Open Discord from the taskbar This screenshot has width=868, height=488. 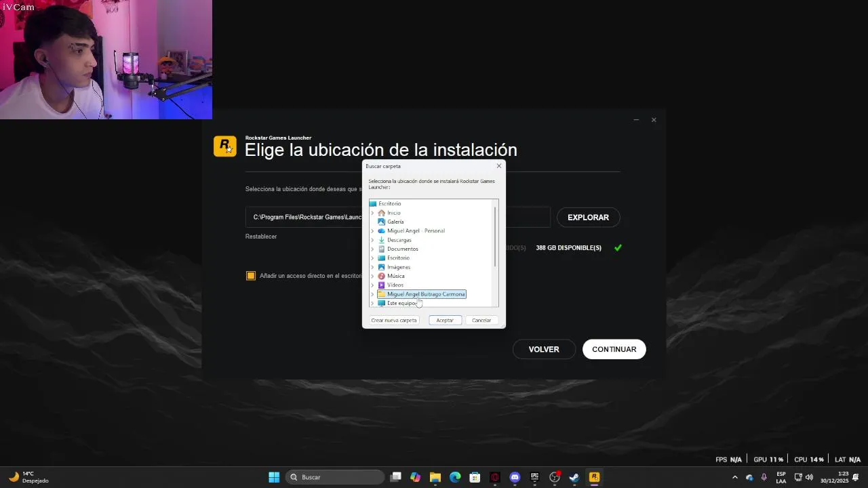click(515, 477)
